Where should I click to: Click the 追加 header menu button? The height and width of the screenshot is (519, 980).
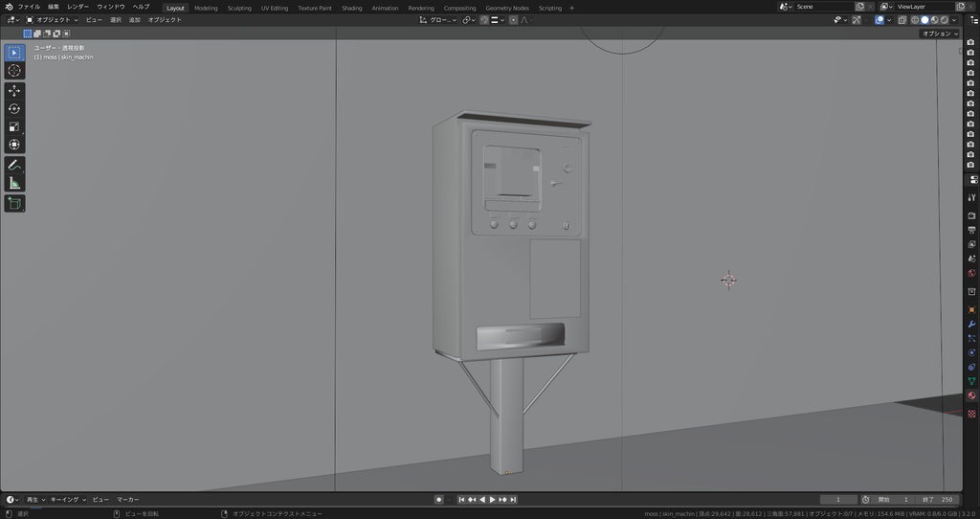134,19
